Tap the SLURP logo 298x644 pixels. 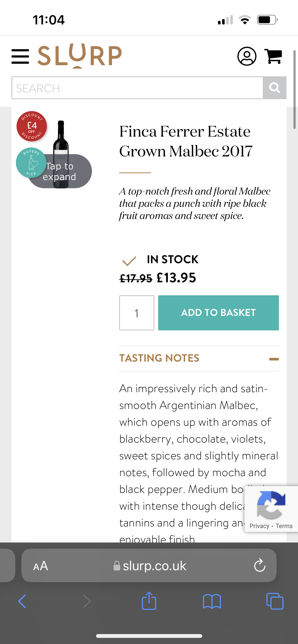pos(80,56)
